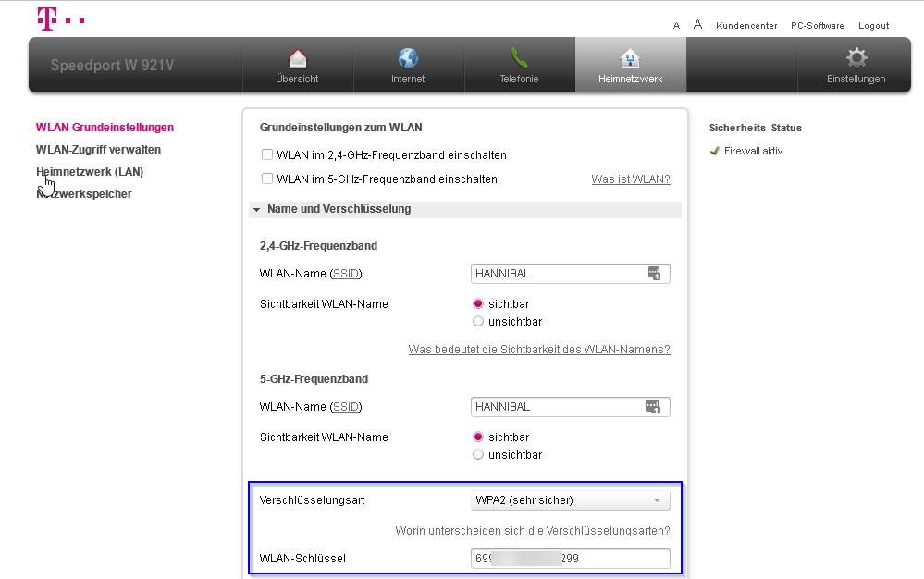Screen dimensions: 924x579
Task: Collapse the Name und Verschlüsselung section
Action: pyautogui.click(x=256, y=209)
